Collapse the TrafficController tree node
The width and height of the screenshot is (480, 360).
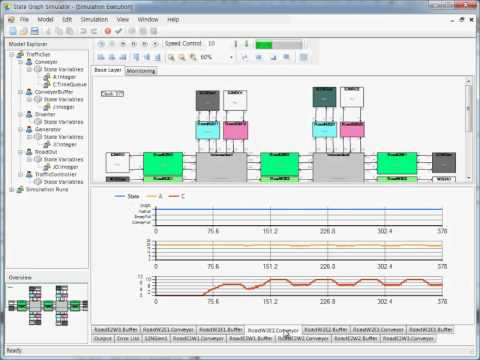click(21, 174)
